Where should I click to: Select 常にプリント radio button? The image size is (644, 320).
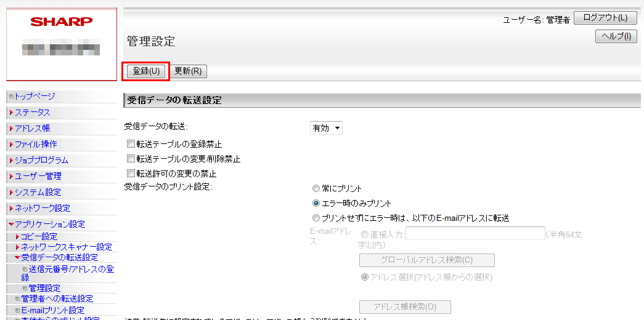[316, 188]
